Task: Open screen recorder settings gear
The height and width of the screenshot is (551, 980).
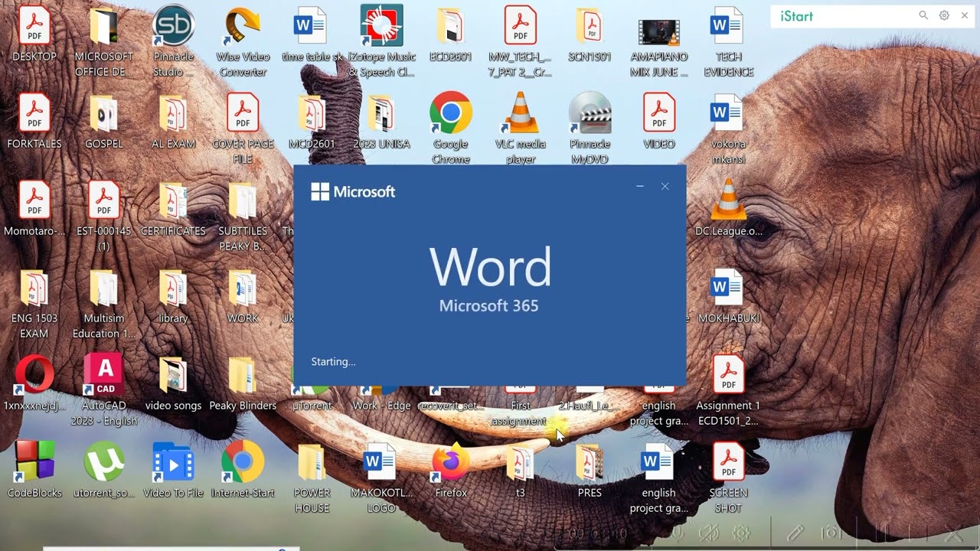Action: 740,533
